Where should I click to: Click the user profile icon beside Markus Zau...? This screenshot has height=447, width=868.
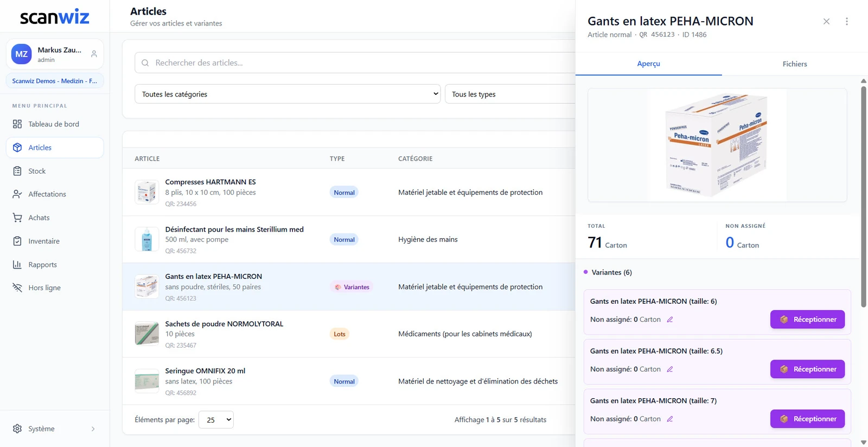94,54
